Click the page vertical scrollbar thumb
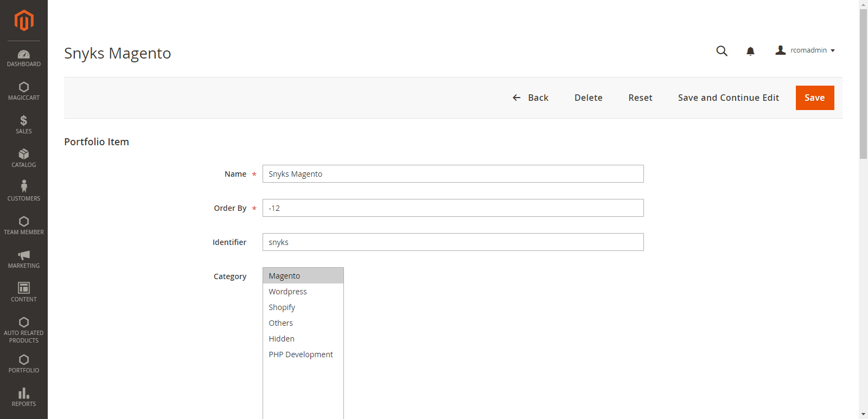Screen dimensions: 868x419 [x=863, y=84]
